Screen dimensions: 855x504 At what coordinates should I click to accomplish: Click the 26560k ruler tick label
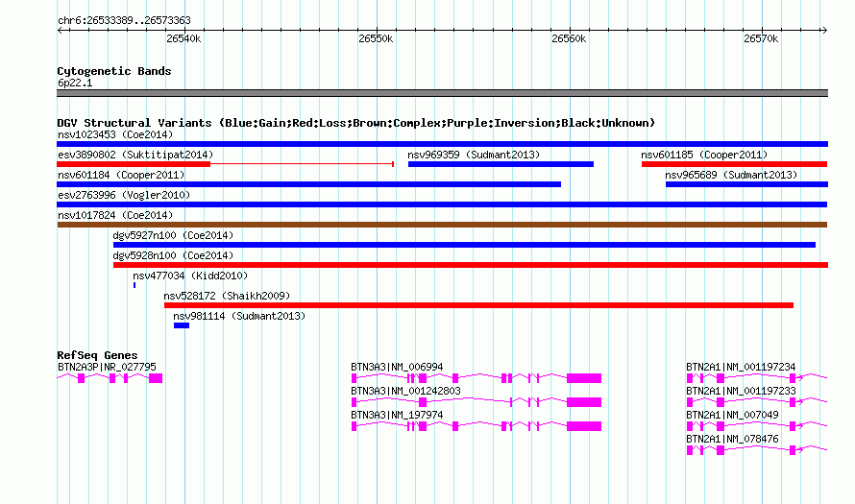[x=569, y=38]
